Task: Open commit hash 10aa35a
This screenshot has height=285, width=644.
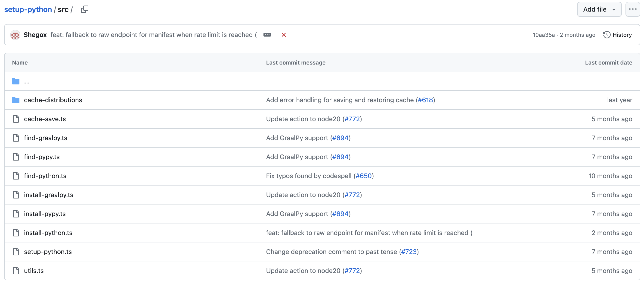Action: (x=543, y=35)
